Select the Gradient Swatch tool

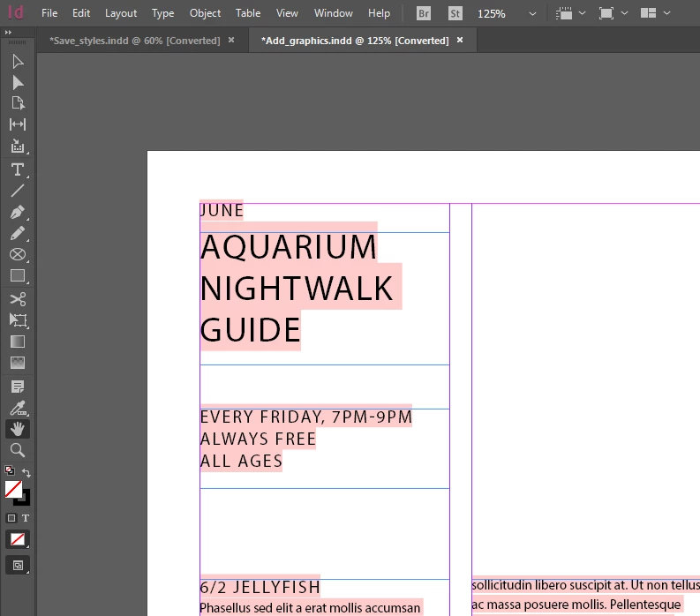pyautogui.click(x=18, y=342)
